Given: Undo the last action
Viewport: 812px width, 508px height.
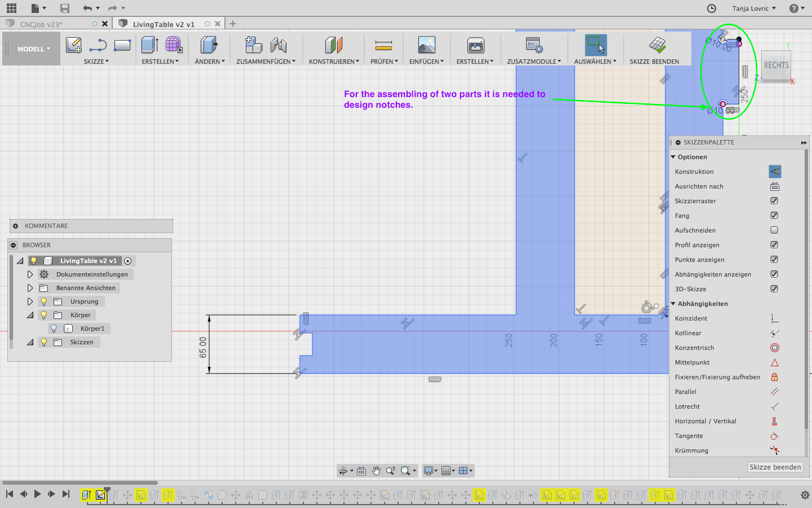Looking at the screenshot, I should pyautogui.click(x=87, y=8).
